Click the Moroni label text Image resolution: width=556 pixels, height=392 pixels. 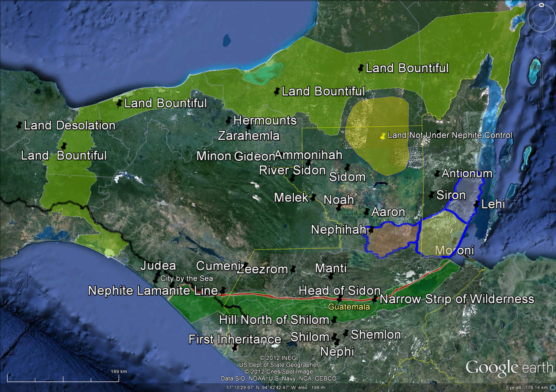coord(454,250)
